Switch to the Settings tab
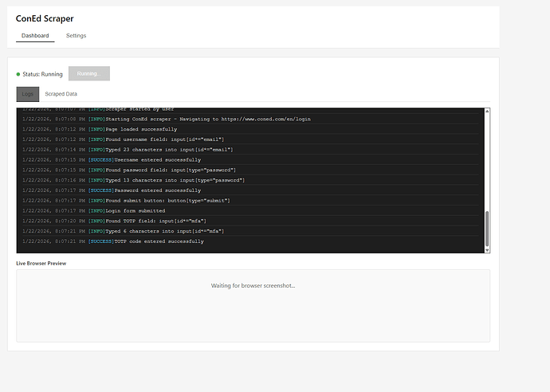This screenshot has height=392, width=550. (x=77, y=36)
